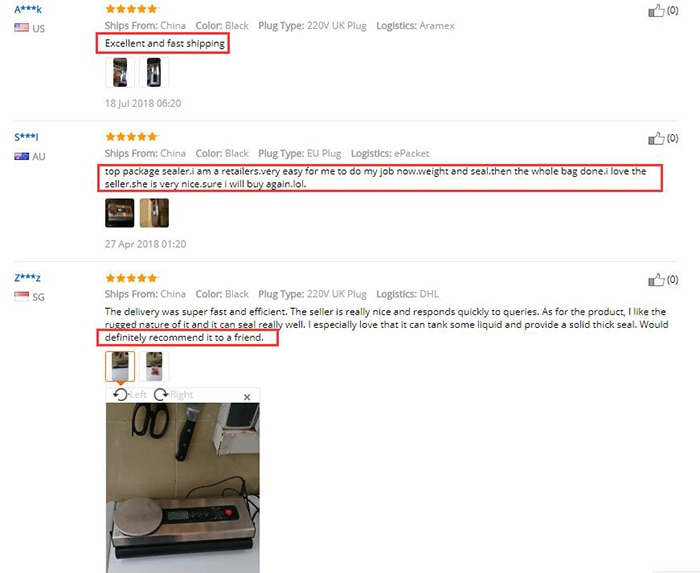This screenshot has width=700, height=573.
Task: Click thumbs-up icon on Z***z's review
Action: coord(656,280)
